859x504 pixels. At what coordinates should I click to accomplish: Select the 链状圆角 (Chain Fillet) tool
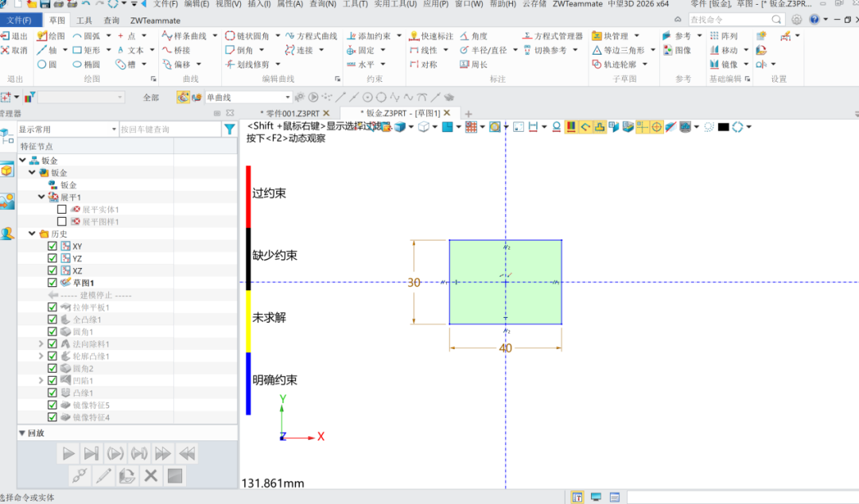247,36
